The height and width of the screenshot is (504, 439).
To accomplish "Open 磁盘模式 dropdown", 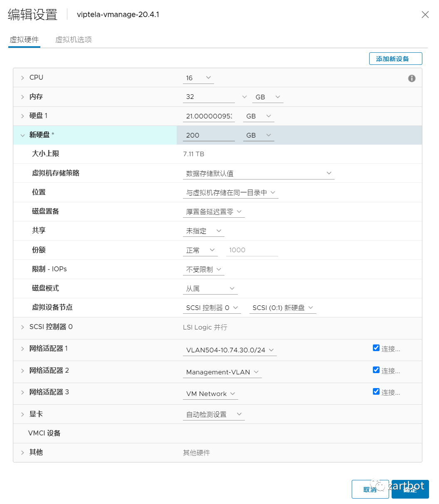I will click(211, 289).
